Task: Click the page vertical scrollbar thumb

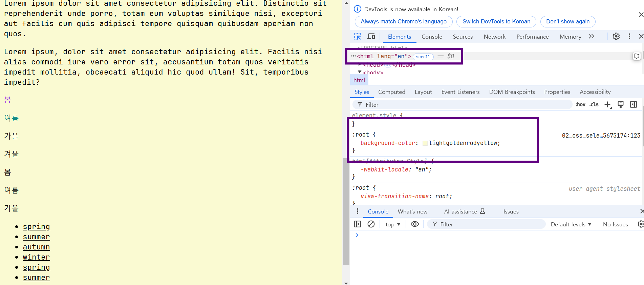Action: tap(346, 211)
